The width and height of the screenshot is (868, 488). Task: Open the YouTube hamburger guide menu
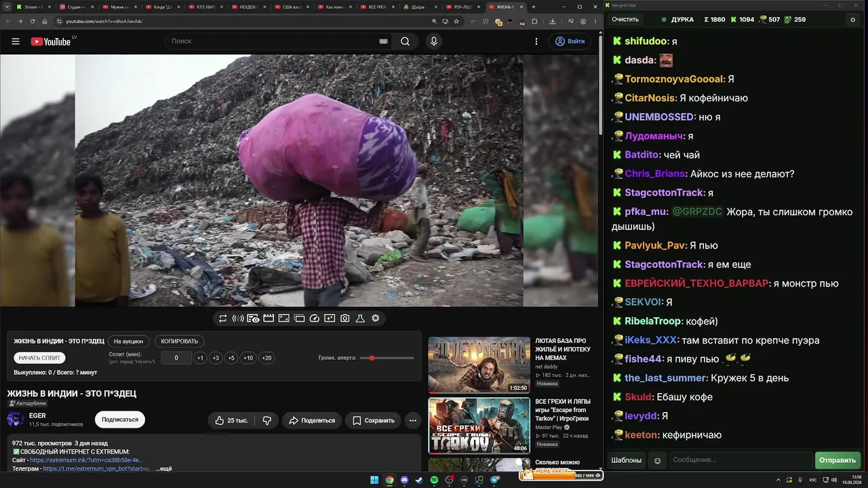tap(16, 41)
